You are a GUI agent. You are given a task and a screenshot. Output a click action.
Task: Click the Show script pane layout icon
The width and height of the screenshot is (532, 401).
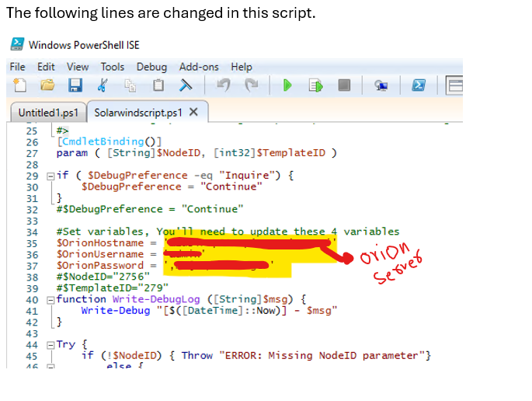(x=454, y=85)
